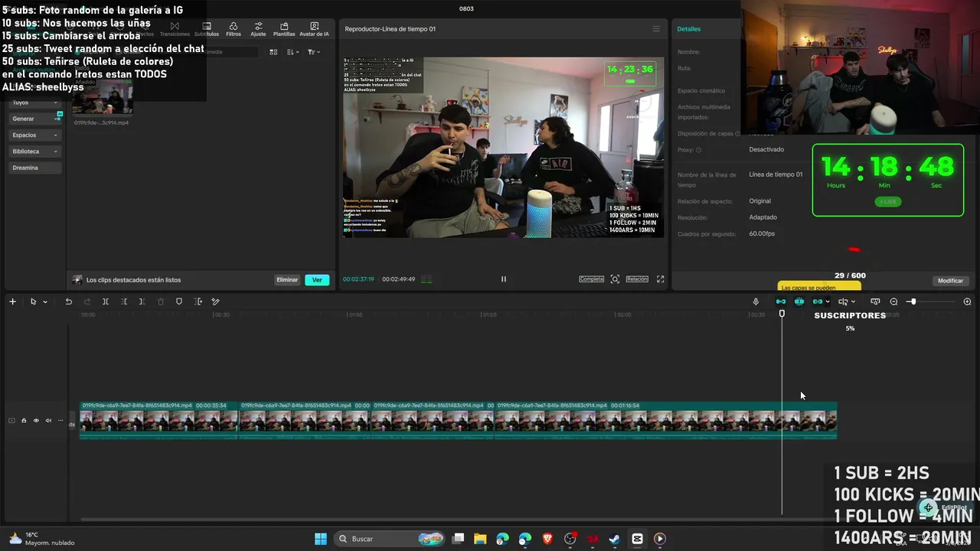Open the linkage options dropdown arrow
Viewport: 980px width, 551px height.
pyautogui.click(x=828, y=302)
